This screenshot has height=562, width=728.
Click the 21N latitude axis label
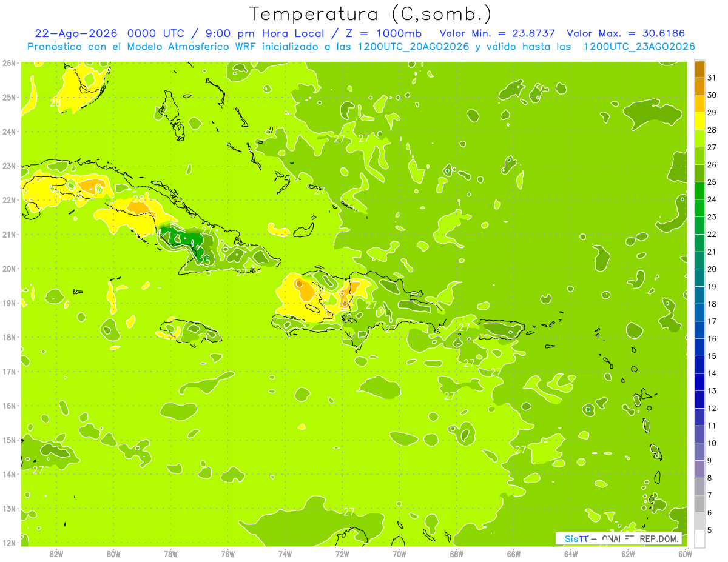8,234
